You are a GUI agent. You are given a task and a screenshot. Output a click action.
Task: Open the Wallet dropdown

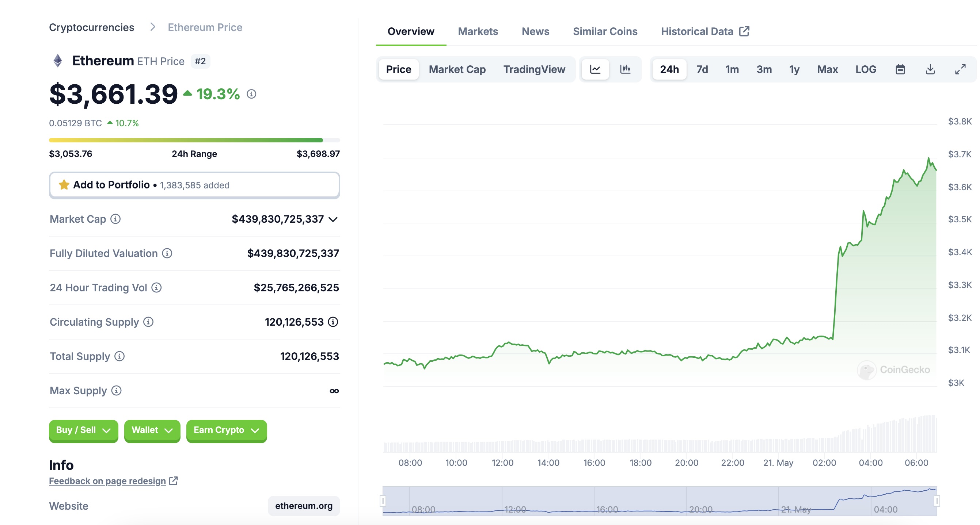(x=152, y=430)
